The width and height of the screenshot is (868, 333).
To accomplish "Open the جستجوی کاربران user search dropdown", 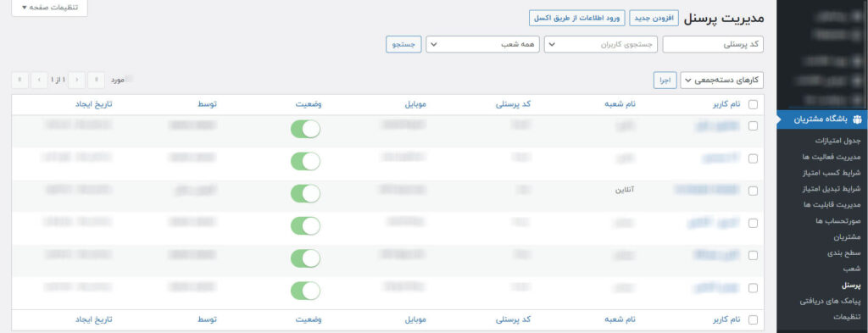I will [x=601, y=44].
